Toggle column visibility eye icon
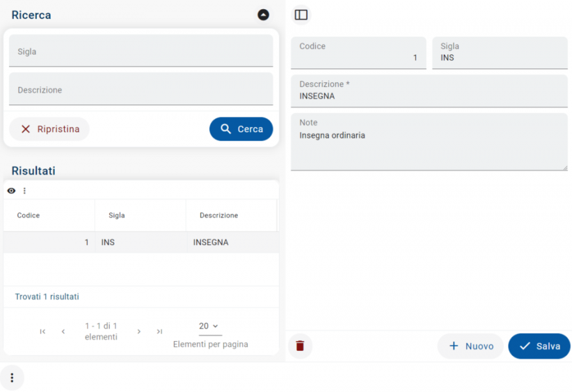The image size is (572, 392). [11, 191]
